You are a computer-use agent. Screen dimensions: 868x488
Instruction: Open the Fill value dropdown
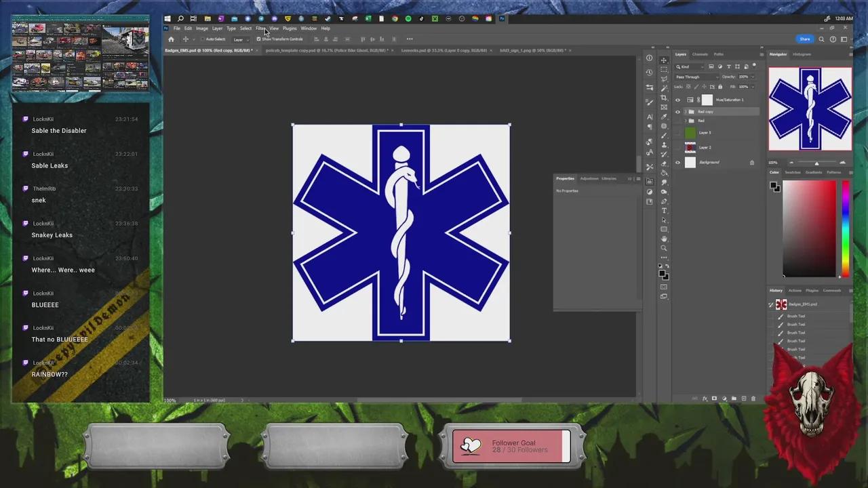(753, 87)
